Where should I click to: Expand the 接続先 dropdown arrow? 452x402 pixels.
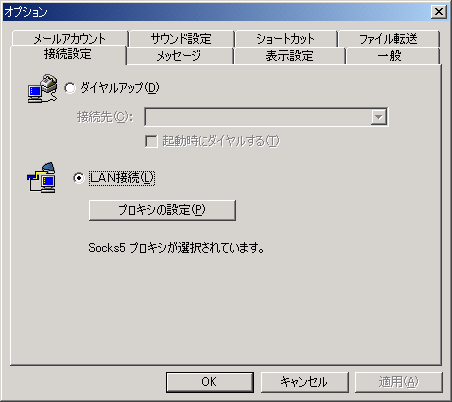[x=378, y=117]
